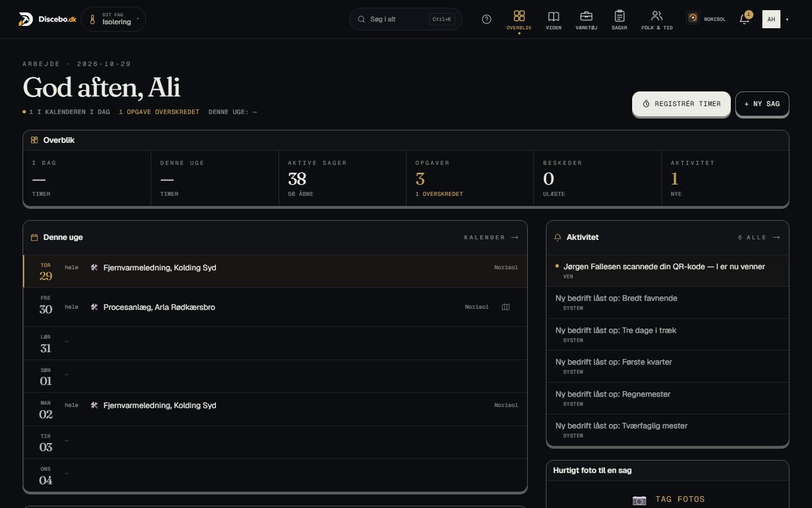The width and height of the screenshot is (812, 508).
Task: View all activity via 6 Alle
Action: click(x=759, y=238)
